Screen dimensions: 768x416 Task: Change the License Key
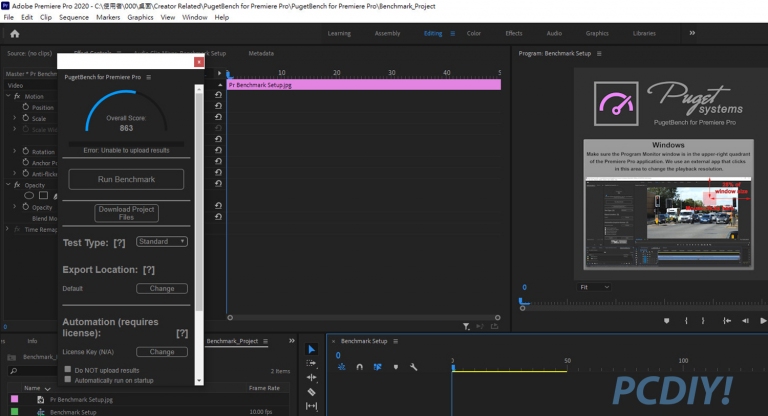tap(162, 352)
